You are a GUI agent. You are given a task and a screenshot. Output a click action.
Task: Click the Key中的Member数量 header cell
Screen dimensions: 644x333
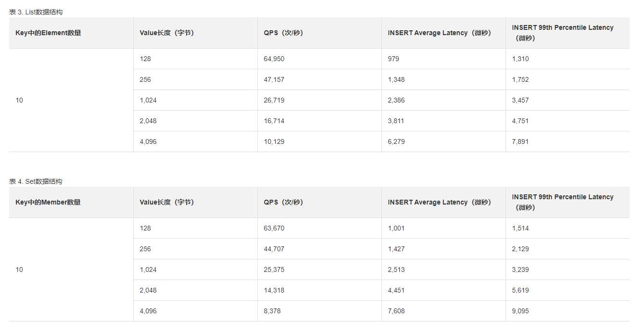click(48, 202)
